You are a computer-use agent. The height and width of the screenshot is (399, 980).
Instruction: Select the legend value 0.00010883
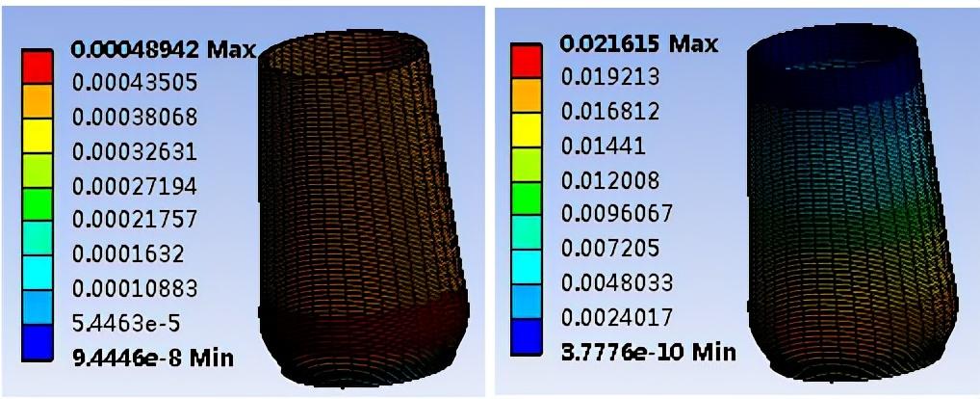coord(135,288)
